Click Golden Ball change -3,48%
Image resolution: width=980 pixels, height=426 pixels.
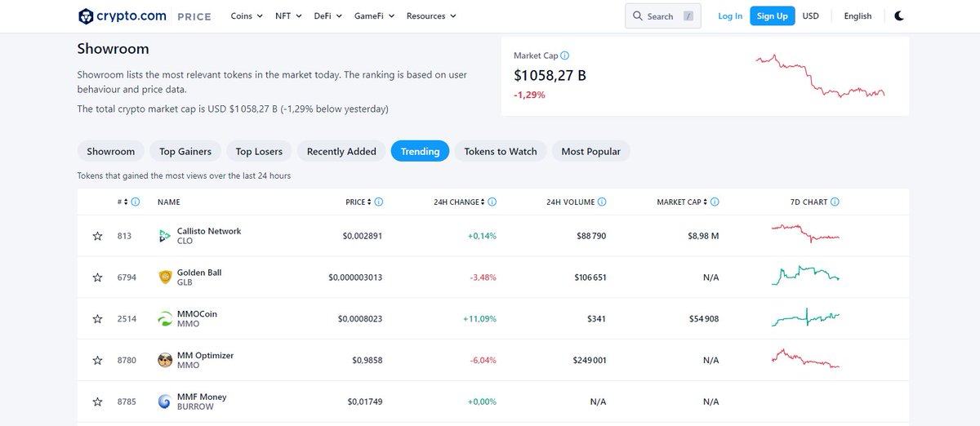(x=483, y=277)
